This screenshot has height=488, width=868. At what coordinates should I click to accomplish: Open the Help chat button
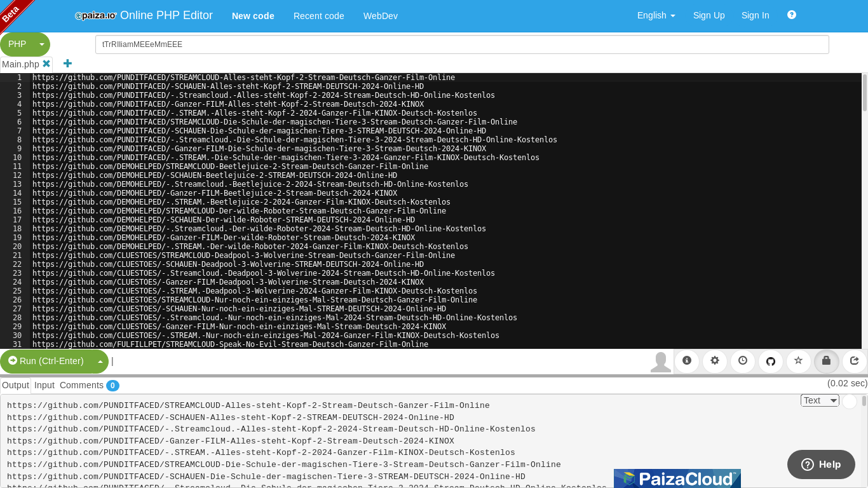[821, 464]
